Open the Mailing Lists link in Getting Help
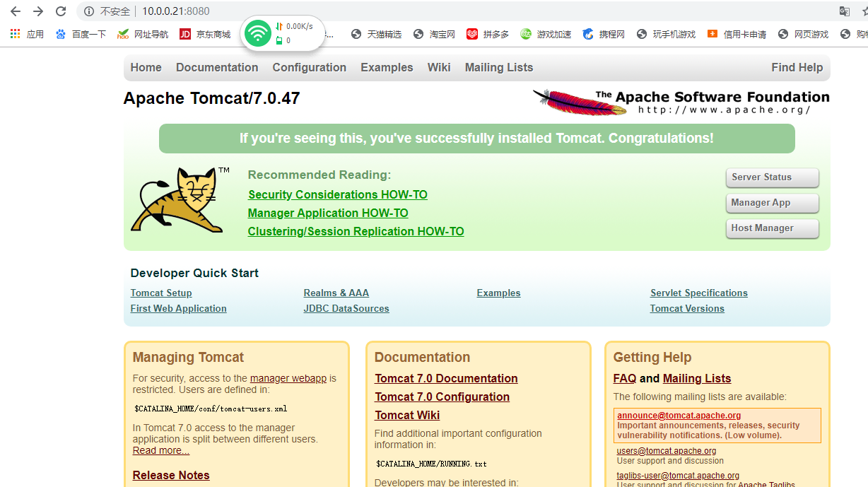This screenshot has width=868, height=487. (x=697, y=378)
